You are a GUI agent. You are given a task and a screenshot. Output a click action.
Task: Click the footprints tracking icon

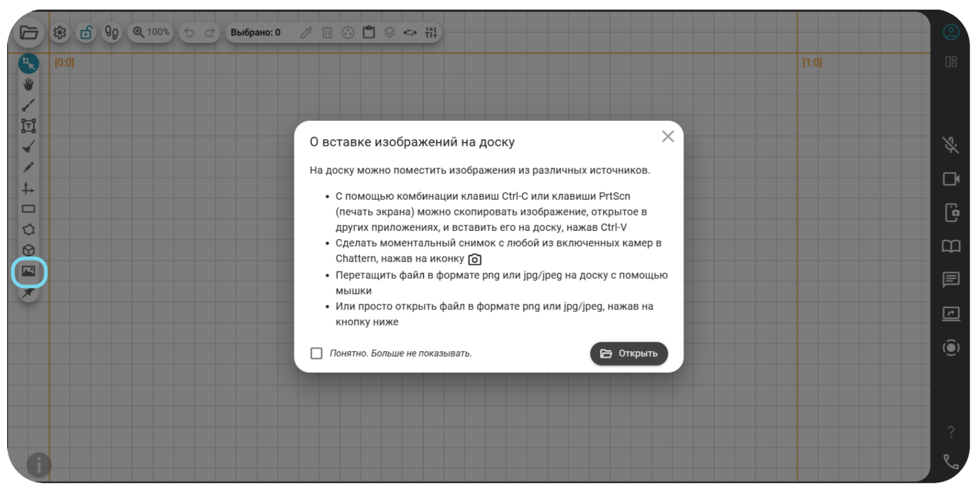[112, 33]
